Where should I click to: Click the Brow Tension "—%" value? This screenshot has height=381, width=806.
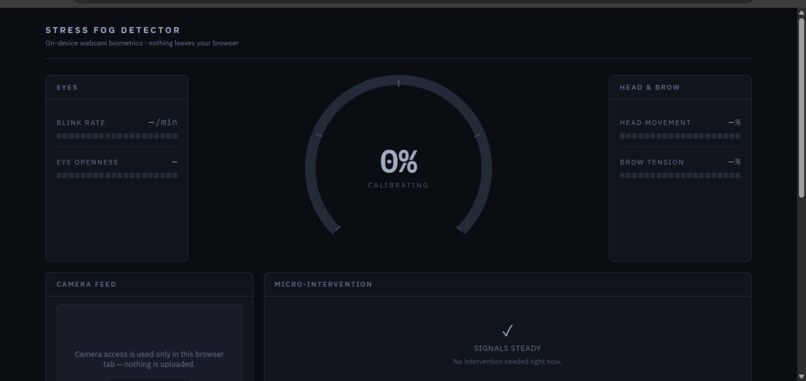coord(735,162)
